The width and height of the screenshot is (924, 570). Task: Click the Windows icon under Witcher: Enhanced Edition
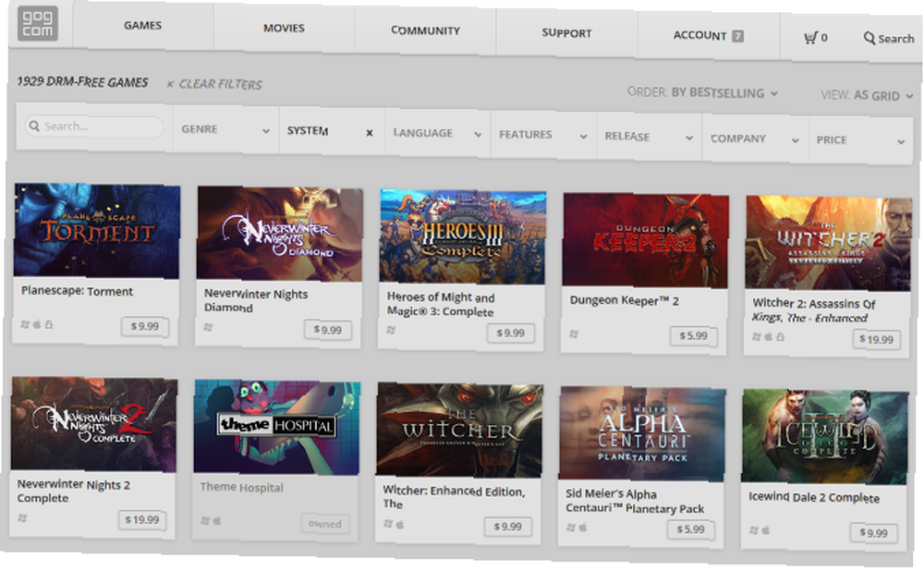tap(388, 524)
